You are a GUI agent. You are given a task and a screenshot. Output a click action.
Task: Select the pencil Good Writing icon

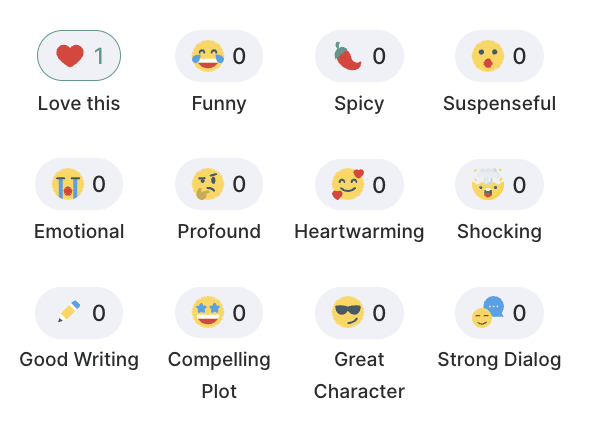[69, 312]
